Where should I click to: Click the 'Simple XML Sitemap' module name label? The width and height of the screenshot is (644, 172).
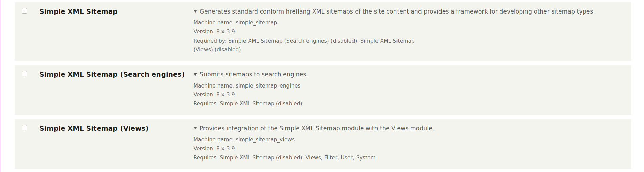(79, 11)
